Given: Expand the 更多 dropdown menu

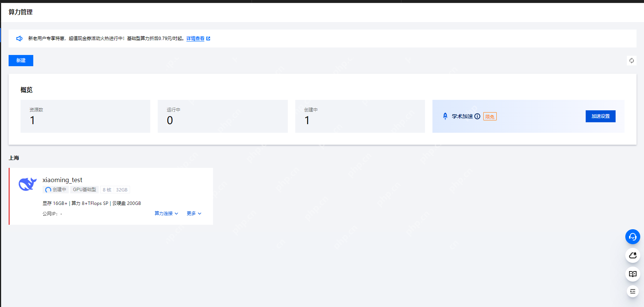Looking at the screenshot, I should [x=194, y=214].
